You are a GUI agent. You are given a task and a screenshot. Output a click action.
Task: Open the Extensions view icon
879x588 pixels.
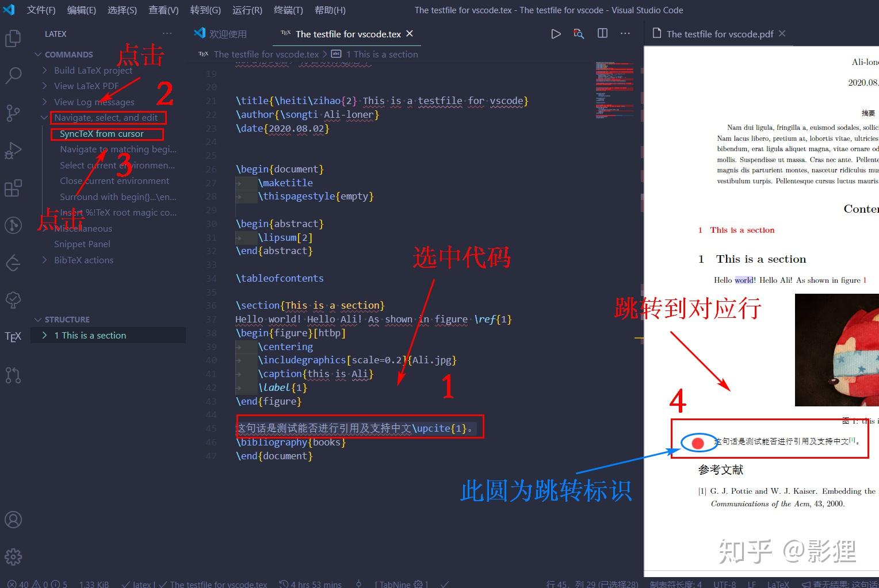coord(13,188)
